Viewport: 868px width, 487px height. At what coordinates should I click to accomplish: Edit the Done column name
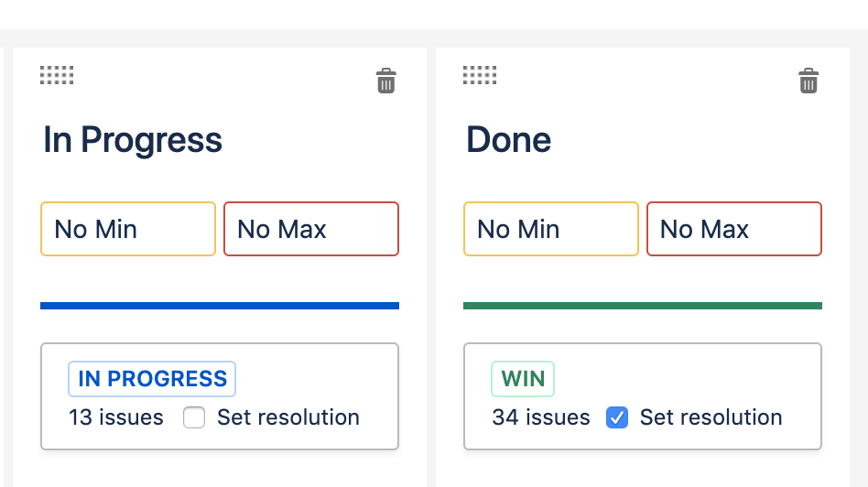pos(509,139)
